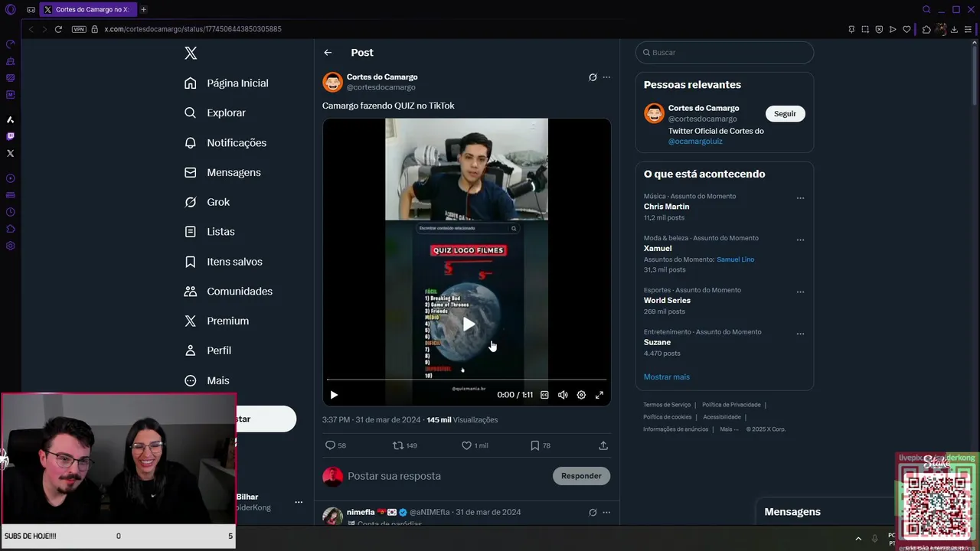
Task: Open Opera GX menu logo
Action: click(x=11, y=9)
